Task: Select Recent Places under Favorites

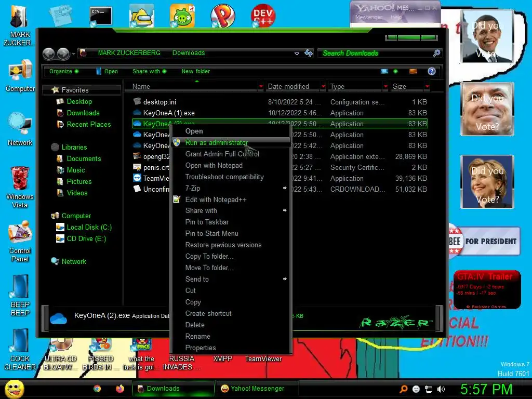Action: click(x=84, y=125)
